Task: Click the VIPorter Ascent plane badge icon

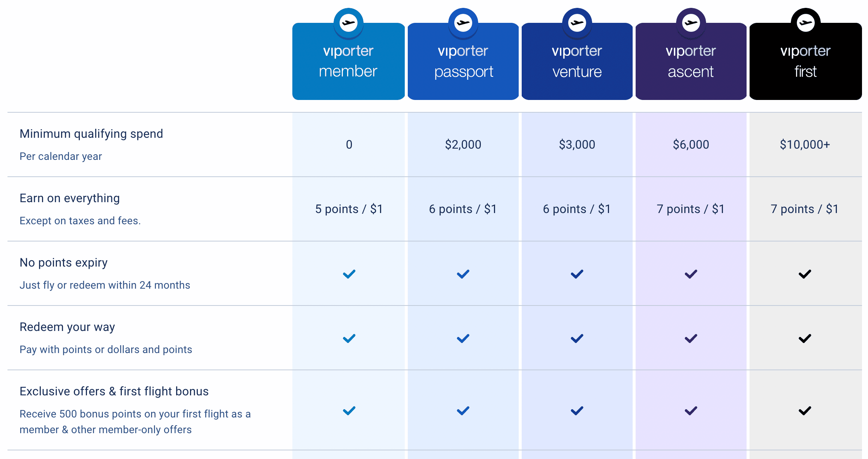Action: pyautogui.click(x=691, y=23)
